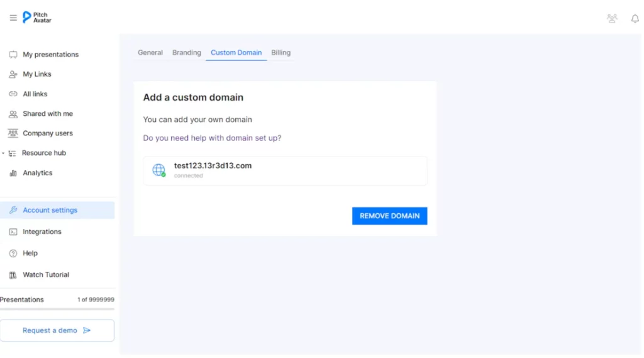The image size is (644, 358).
Task: Open domain set up help link
Action: [212, 138]
